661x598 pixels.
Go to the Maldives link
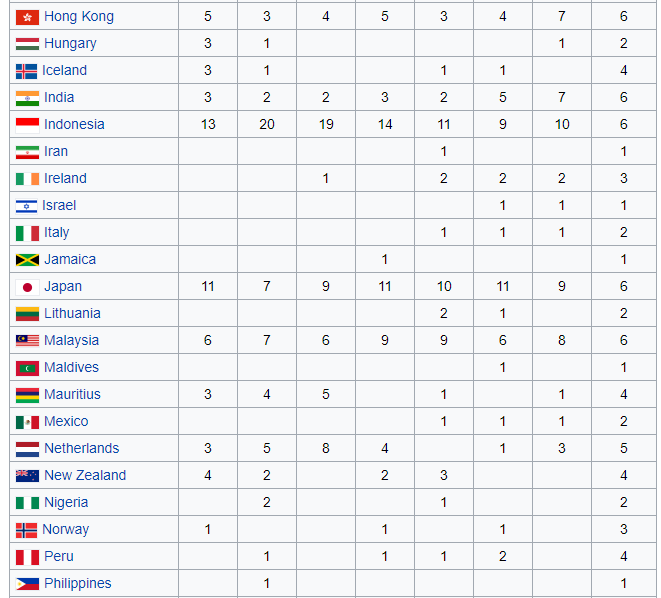click(71, 368)
